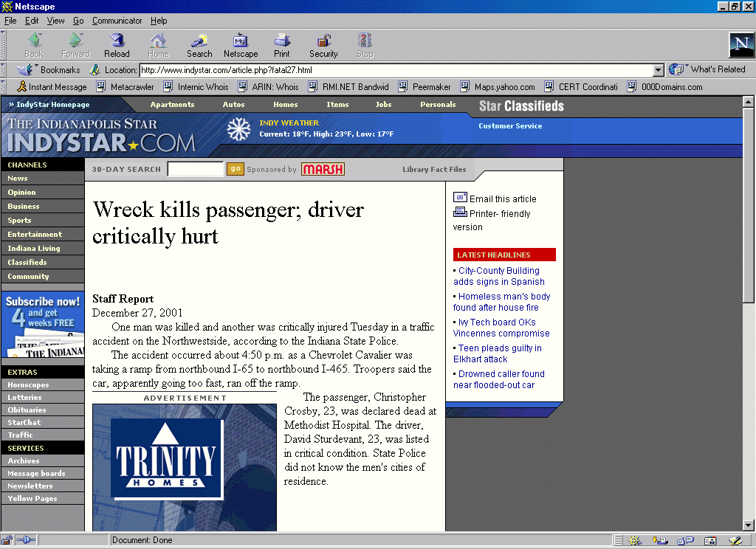Click the Location URL field
This screenshot has width=756, height=549.
[396, 70]
